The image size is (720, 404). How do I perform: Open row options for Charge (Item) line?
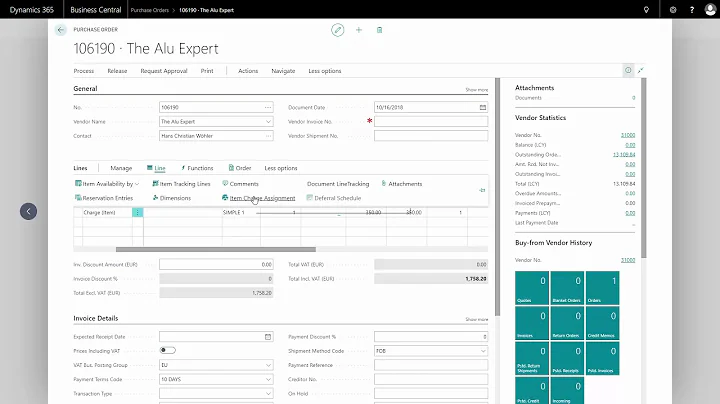(137, 213)
